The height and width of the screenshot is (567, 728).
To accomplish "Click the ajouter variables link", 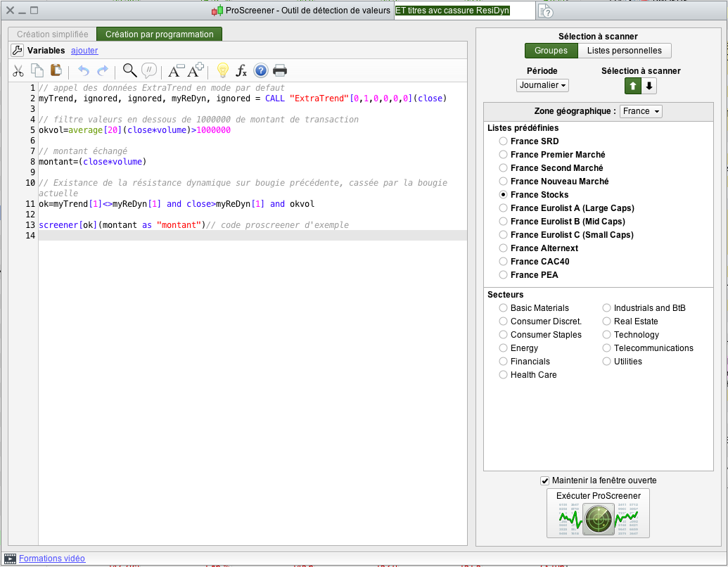I will coord(84,51).
